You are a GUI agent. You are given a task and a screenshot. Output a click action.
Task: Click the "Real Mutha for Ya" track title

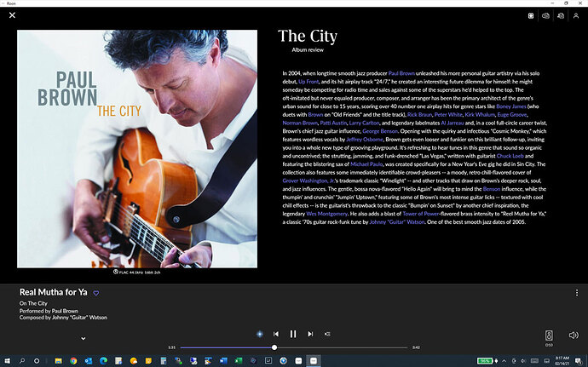(x=53, y=292)
